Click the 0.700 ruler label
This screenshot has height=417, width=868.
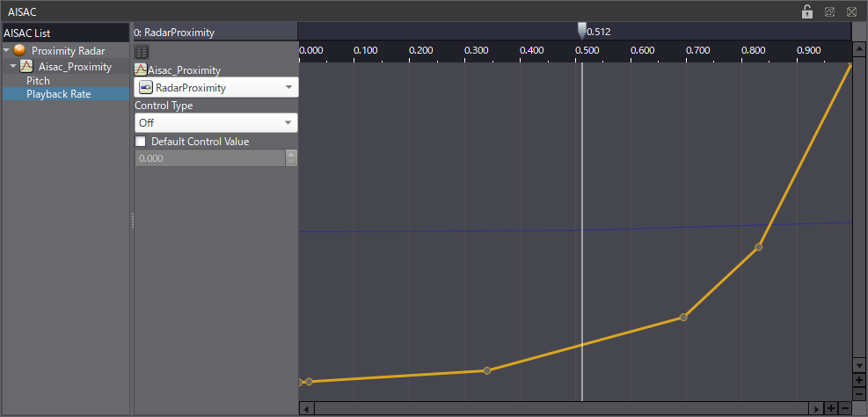click(698, 50)
